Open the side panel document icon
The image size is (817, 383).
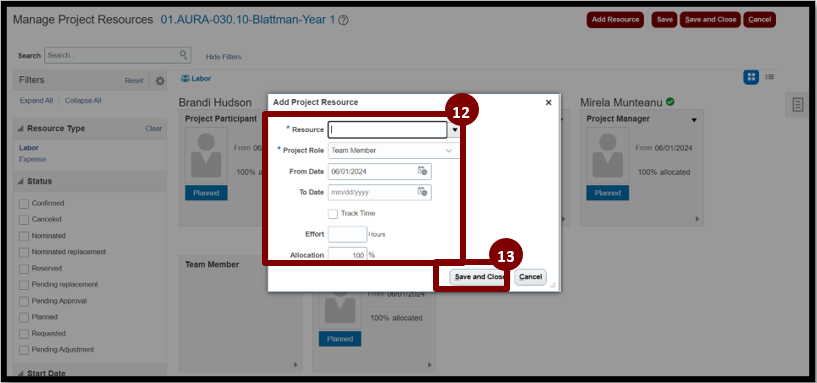point(798,104)
